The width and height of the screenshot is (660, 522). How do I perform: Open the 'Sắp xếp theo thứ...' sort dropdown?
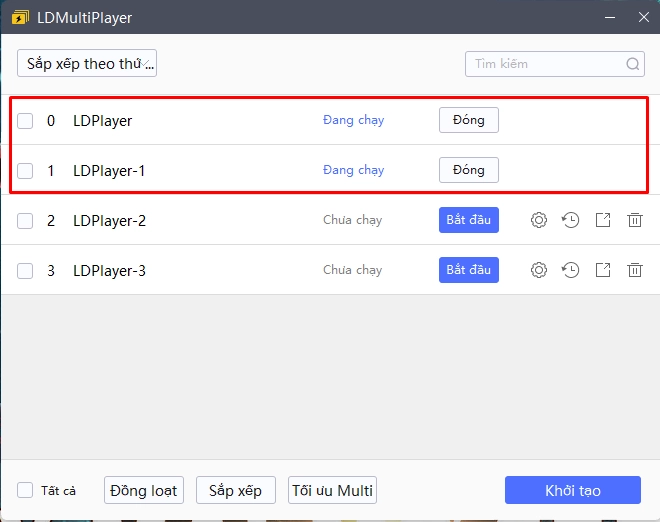coord(87,64)
